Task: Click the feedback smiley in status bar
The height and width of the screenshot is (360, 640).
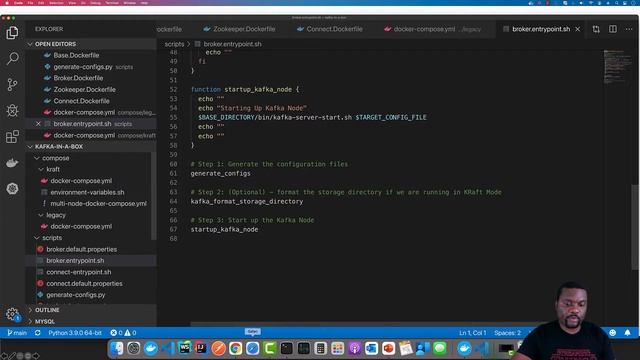Action: click(x=612, y=333)
